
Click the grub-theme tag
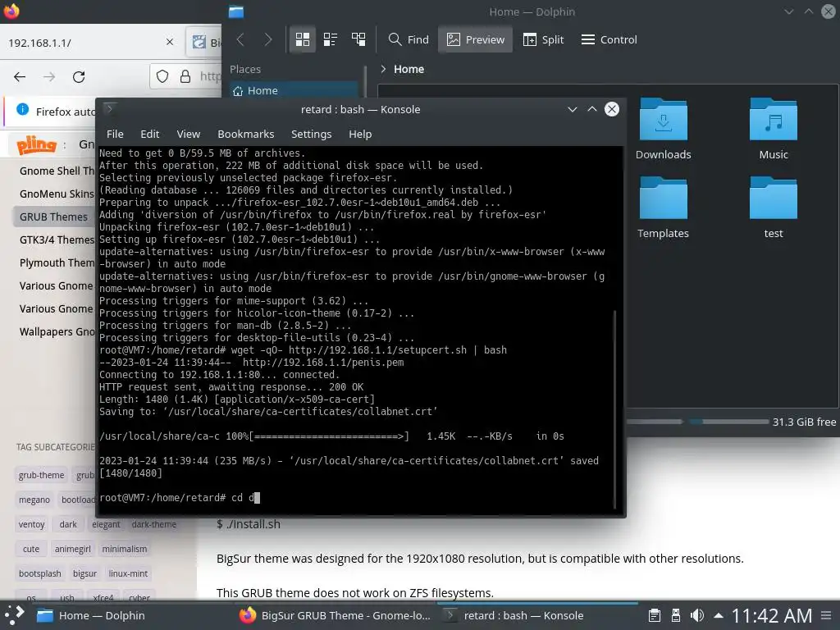41,475
